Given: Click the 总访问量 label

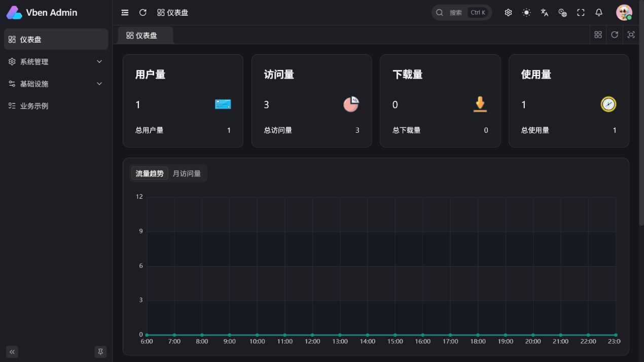Looking at the screenshot, I should pyautogui.click(x=278, y=130).
